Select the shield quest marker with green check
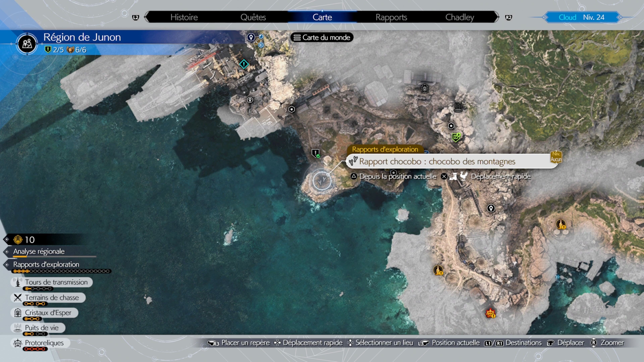Screen dimensions: 644x362 315,153
